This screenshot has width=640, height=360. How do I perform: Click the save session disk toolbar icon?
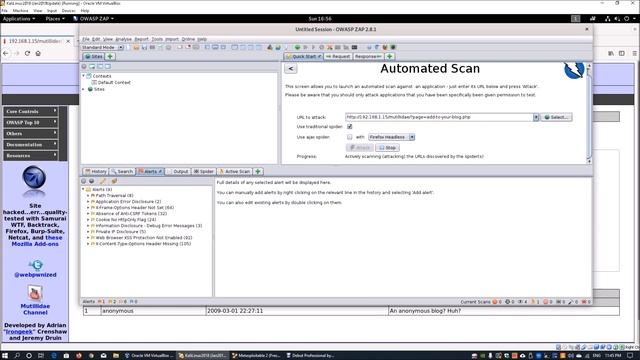pyautogui.click(x=144, y=47)
